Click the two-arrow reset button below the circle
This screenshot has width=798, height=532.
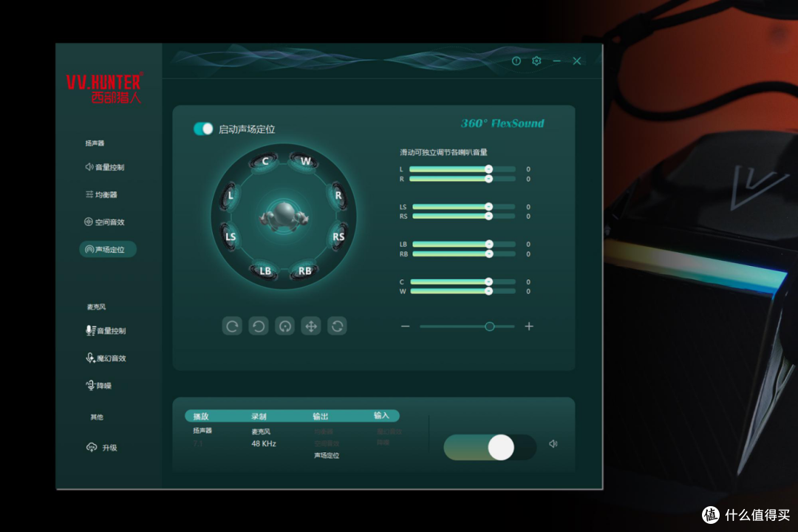(338, 326)
